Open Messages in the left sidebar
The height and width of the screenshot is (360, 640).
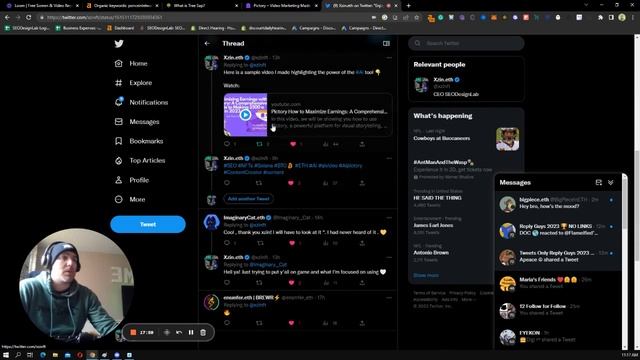(137, 122)
